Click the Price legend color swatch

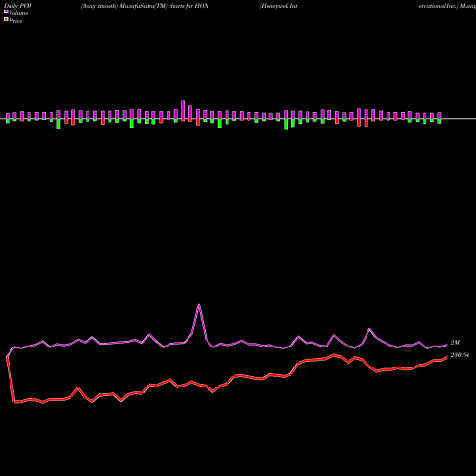(x=6, y=20)
